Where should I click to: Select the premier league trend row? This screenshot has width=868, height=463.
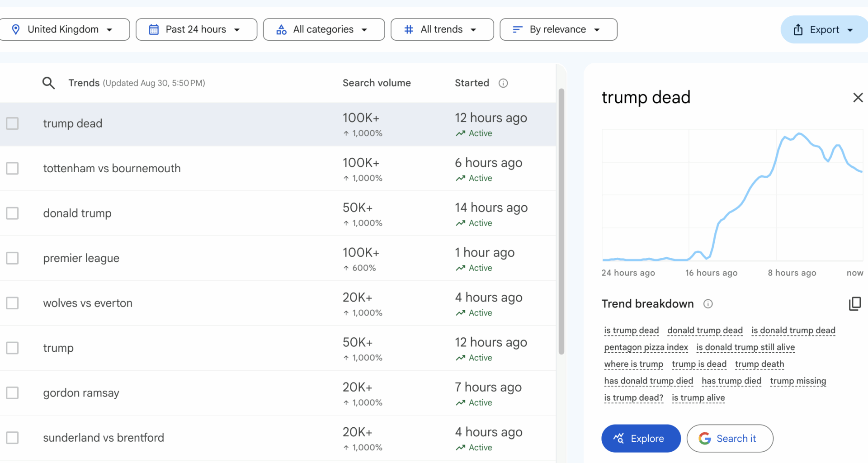click(278, 258)
